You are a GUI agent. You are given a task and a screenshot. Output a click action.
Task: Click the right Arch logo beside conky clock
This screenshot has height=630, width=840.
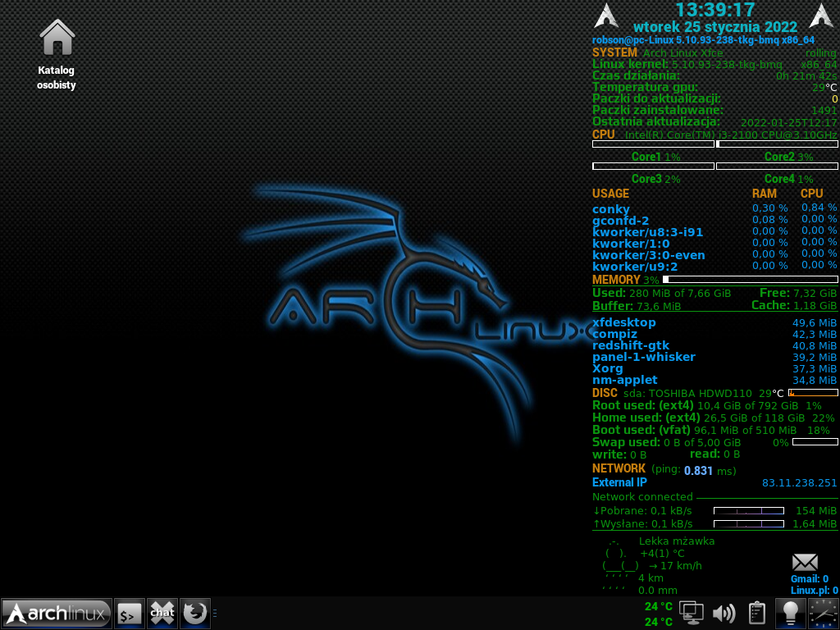coord(821,16)
